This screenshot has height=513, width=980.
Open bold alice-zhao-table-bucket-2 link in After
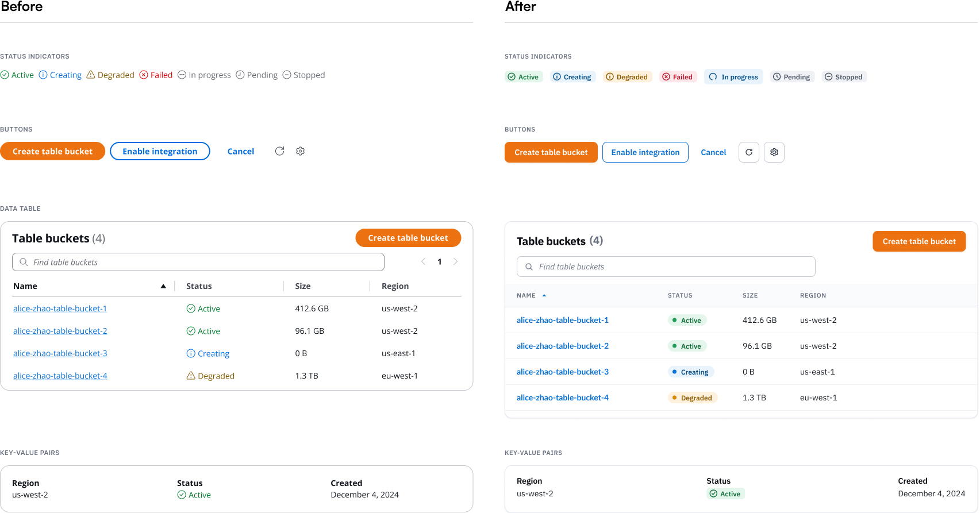point(563,346)
